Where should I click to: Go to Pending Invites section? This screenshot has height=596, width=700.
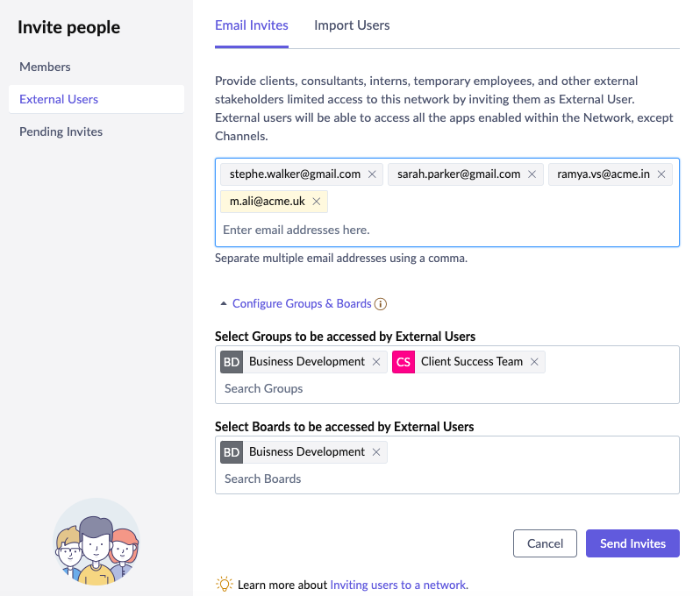pyautogui.click(x=61, y=131)
